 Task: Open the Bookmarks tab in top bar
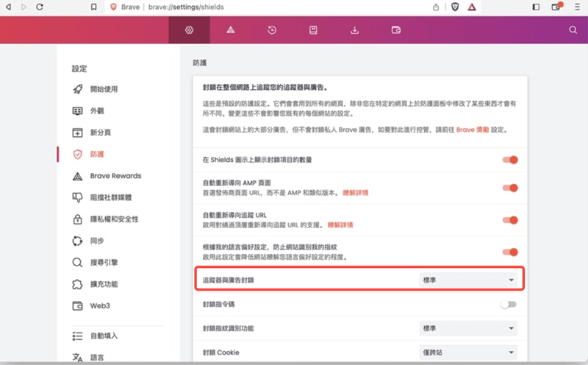313,30
